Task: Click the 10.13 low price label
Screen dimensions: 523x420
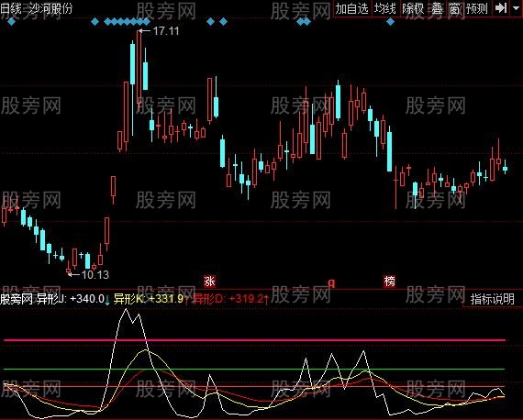Action: pyautogui.click(x=95, y=275)
